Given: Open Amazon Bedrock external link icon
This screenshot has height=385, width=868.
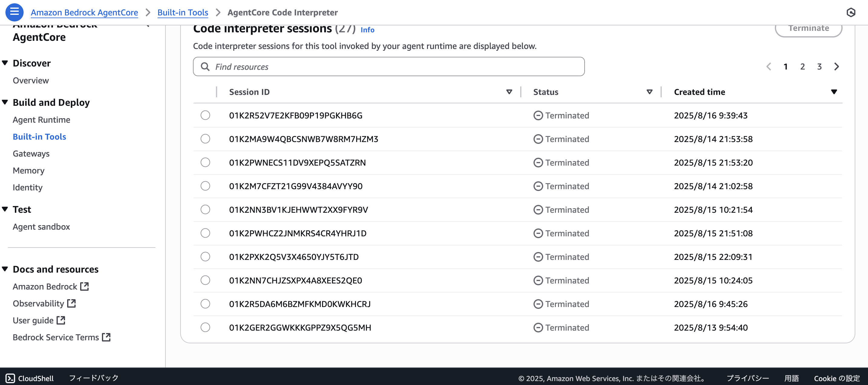Looking at the screenshot, I should [85, 286].
